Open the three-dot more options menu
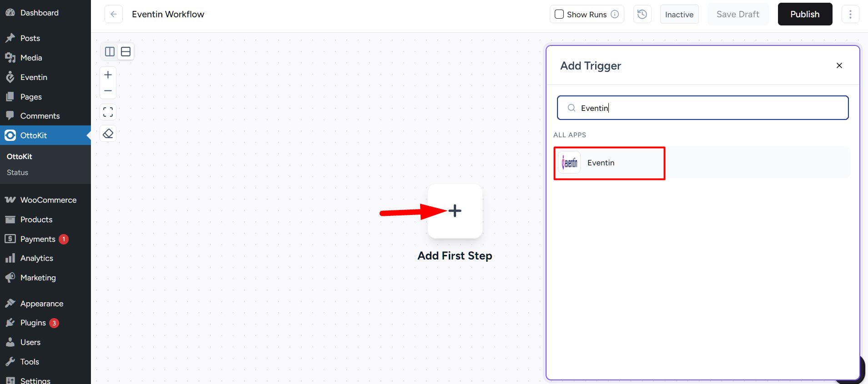The width and height of the screenshot is (868, 384). coord(850,14)
